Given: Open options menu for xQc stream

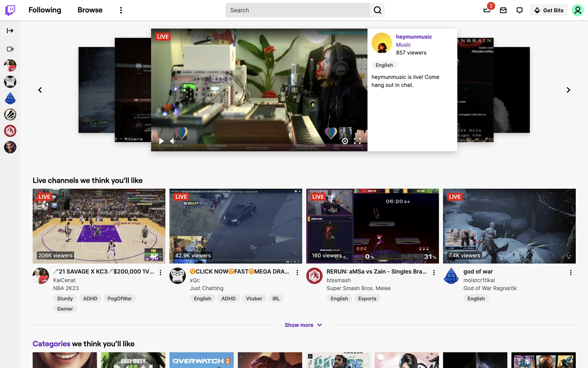Looking at the screenshot, I should pos(297,272).
